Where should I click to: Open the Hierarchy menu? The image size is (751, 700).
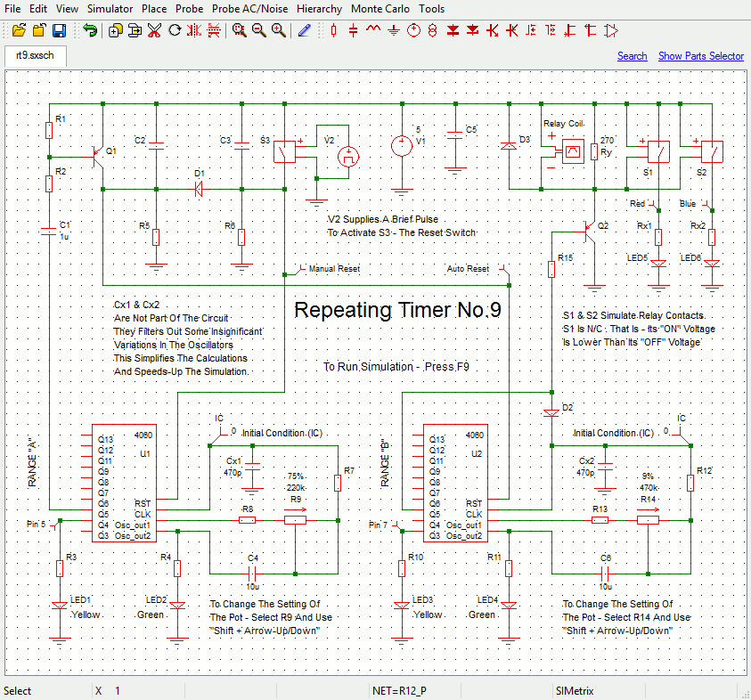coord(320,9)
